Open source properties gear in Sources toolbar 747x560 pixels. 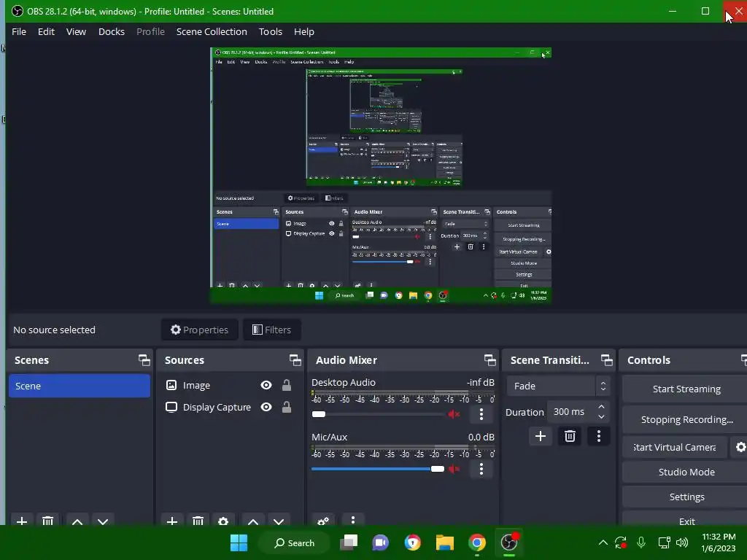tap(223, 521)
